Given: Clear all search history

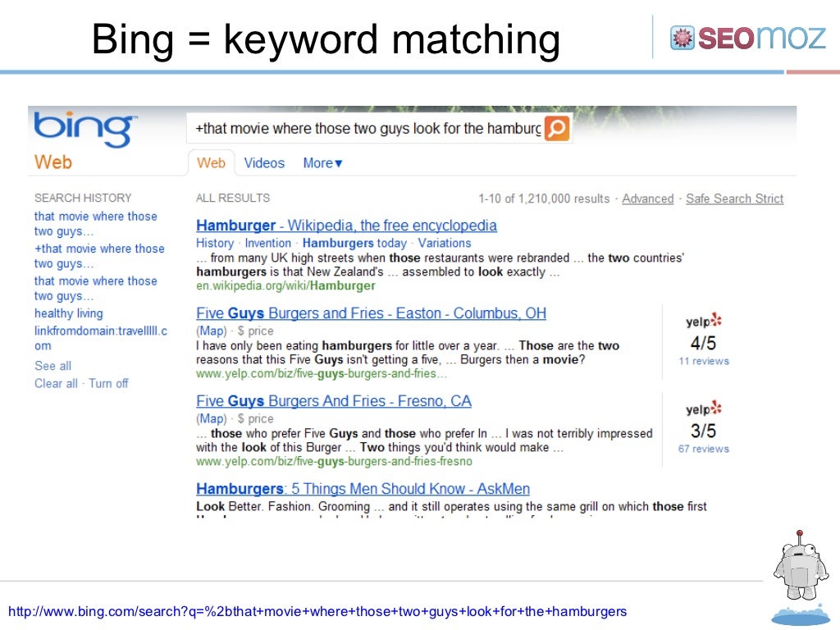Looking at the screenshot, I should 56,383.
